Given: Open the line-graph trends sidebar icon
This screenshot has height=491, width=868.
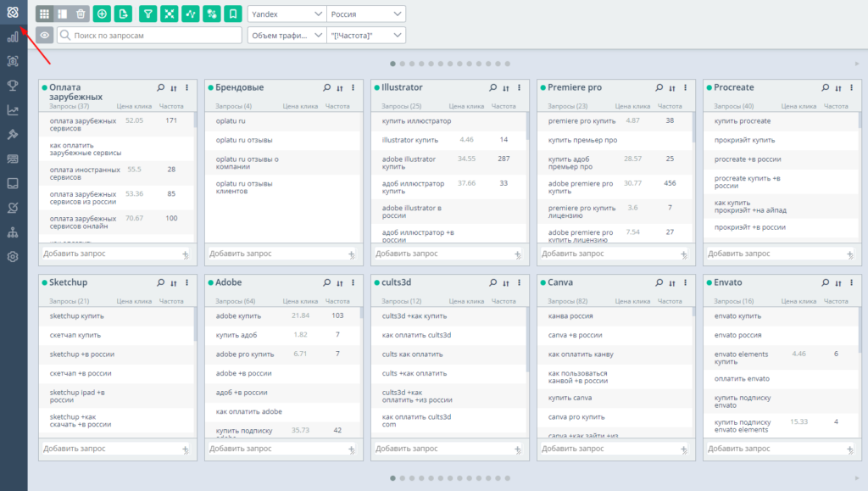Looking at the screenshot, I should click(x=13, y=110).
